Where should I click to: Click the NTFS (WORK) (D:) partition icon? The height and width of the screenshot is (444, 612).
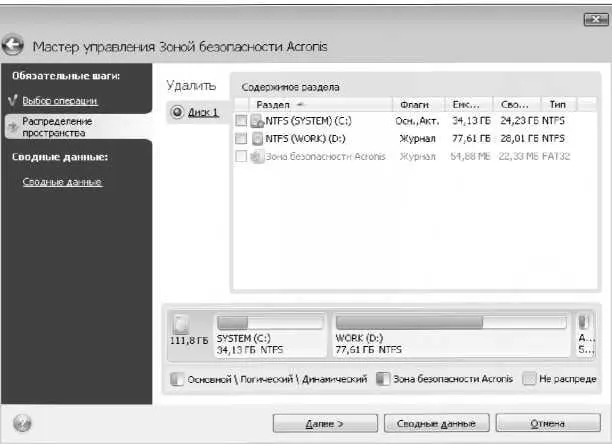point(257,139)
